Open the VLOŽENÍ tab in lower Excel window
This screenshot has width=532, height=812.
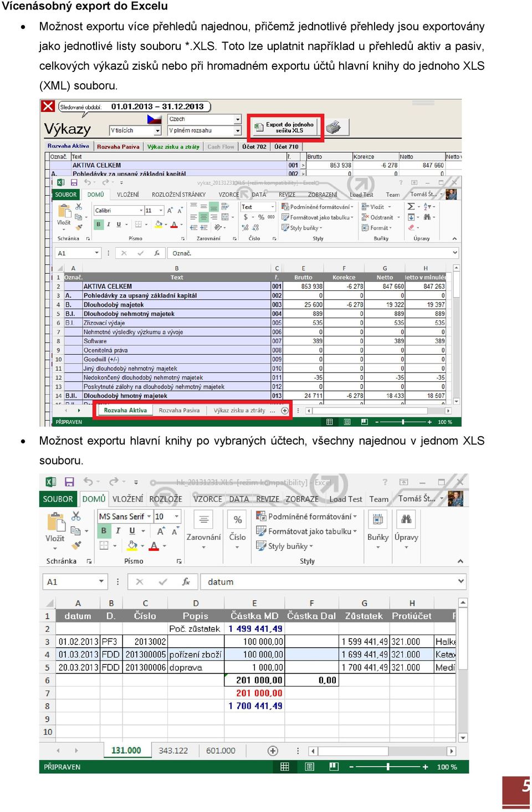coord(127,499)
